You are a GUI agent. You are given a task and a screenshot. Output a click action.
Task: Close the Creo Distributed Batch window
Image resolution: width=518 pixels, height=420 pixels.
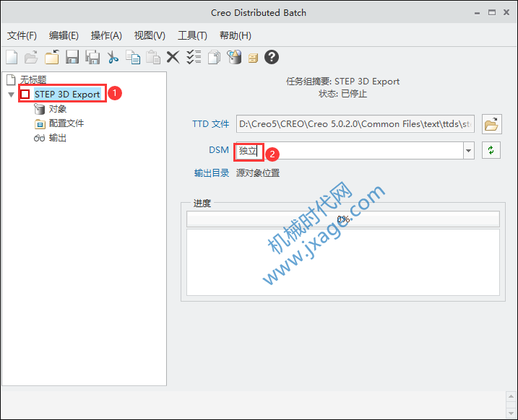(x=506, y=12)
